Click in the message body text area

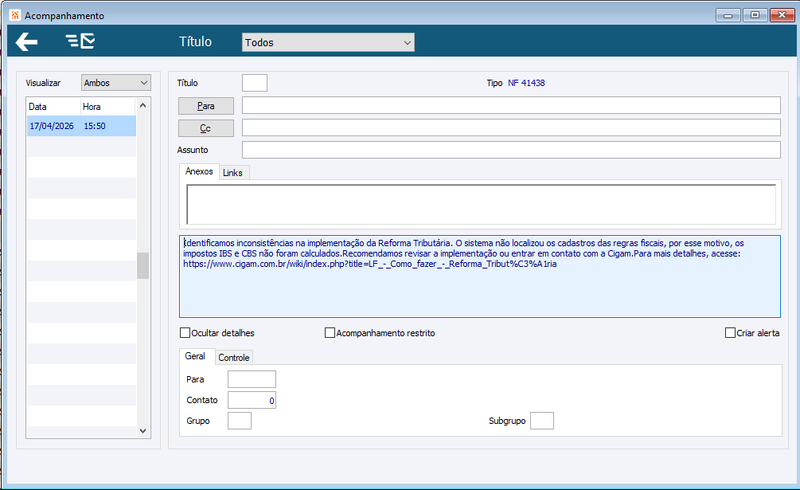pyautogui.click(x=480, y=277)
